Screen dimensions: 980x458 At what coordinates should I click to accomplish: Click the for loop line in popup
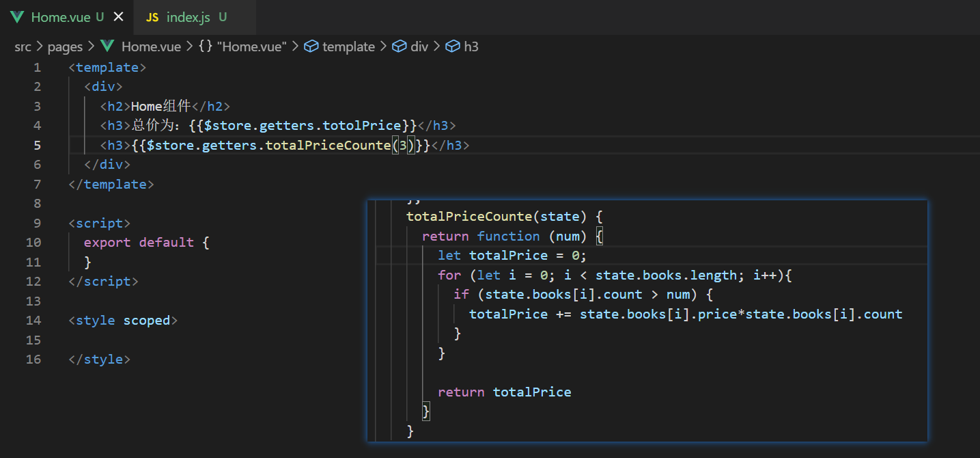click(615, 275)
